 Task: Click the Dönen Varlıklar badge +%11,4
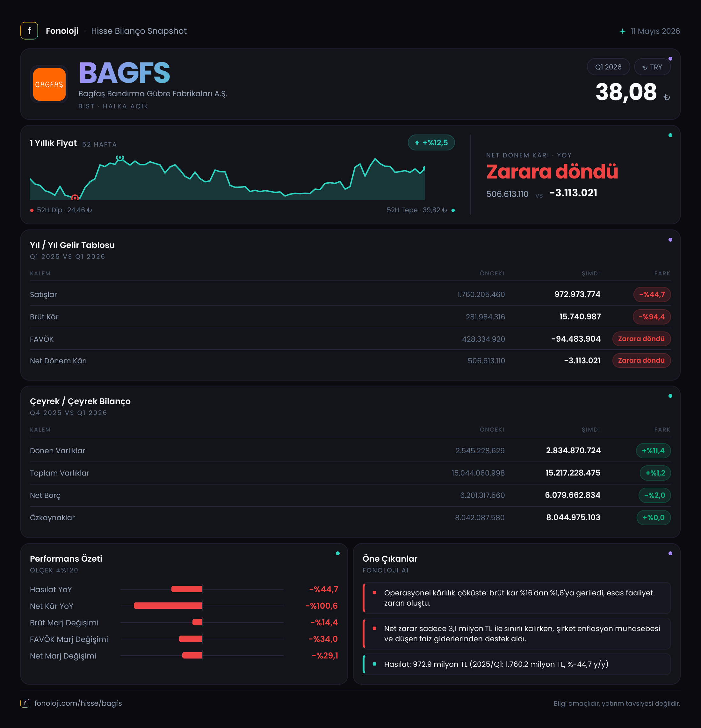[x=654, y=451]
